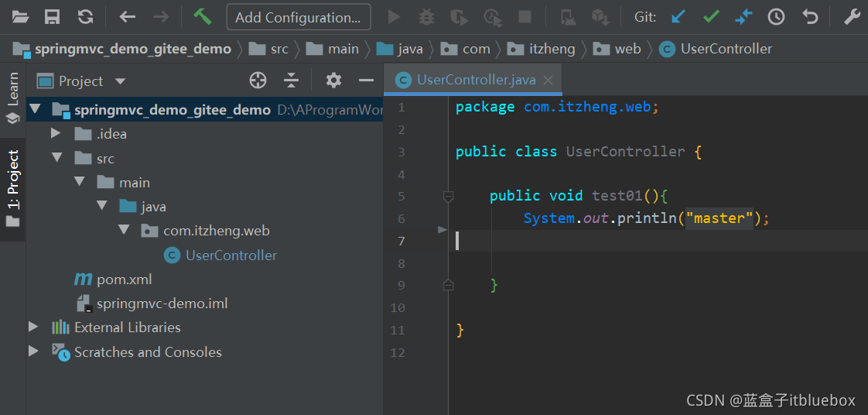This screenshot has width=868, height=415.
Task: Click the java breadcrumb
Action: [399, 49]
